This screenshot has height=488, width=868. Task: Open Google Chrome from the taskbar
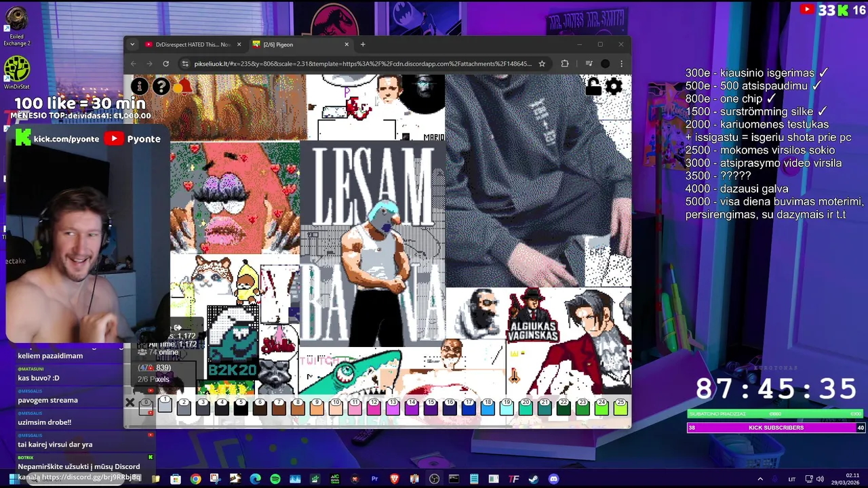(x=195, y=479)
